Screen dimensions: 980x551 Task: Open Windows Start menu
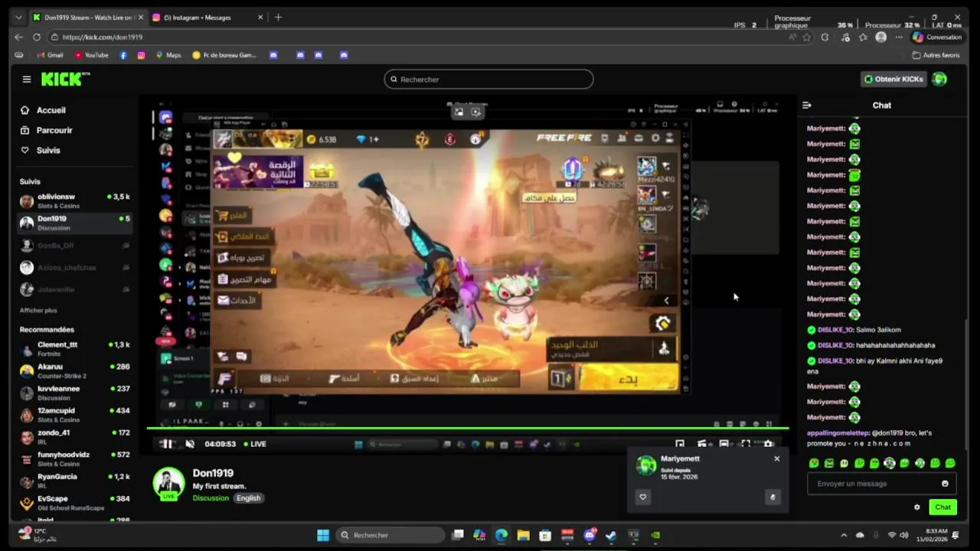click(323, 535)
